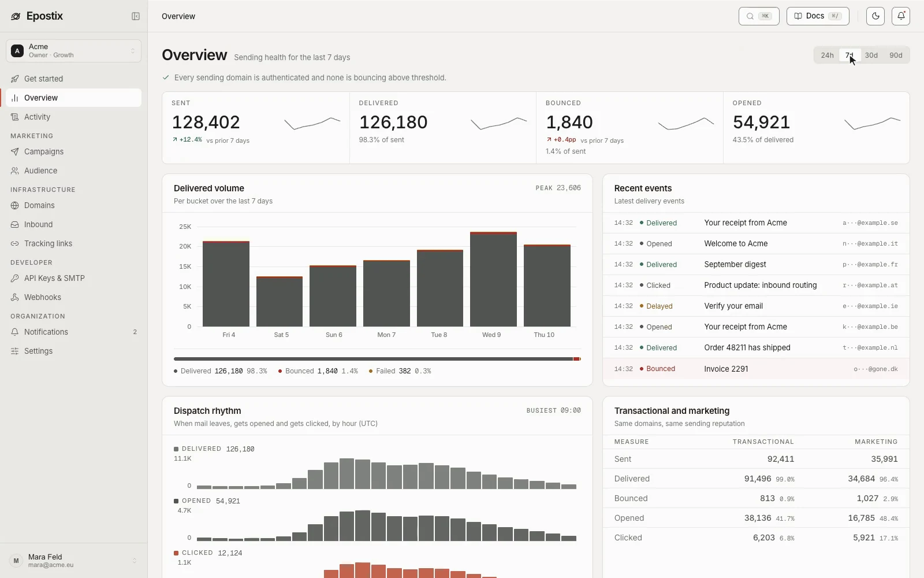
Task: Click the Epostix logo icon
Action: (16, 16)
